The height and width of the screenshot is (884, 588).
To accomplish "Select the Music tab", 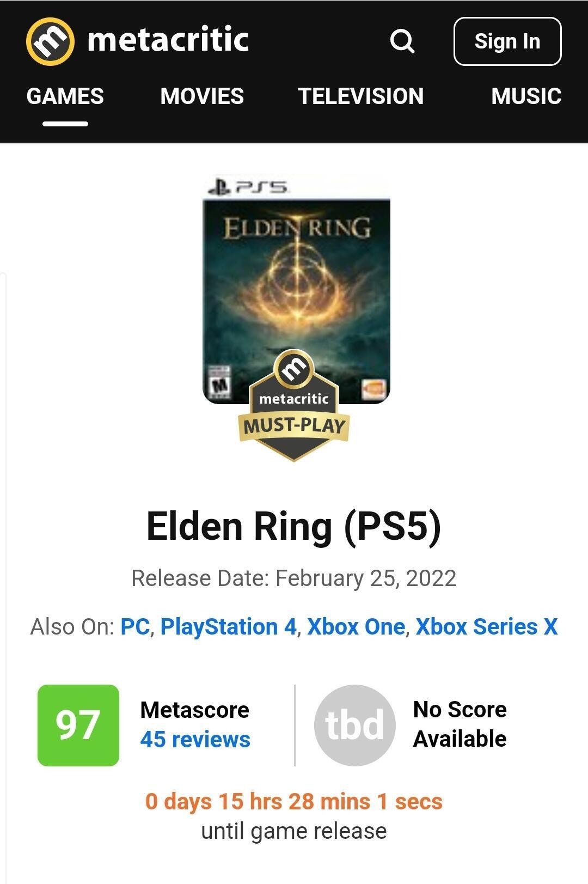I will [526, 96].
